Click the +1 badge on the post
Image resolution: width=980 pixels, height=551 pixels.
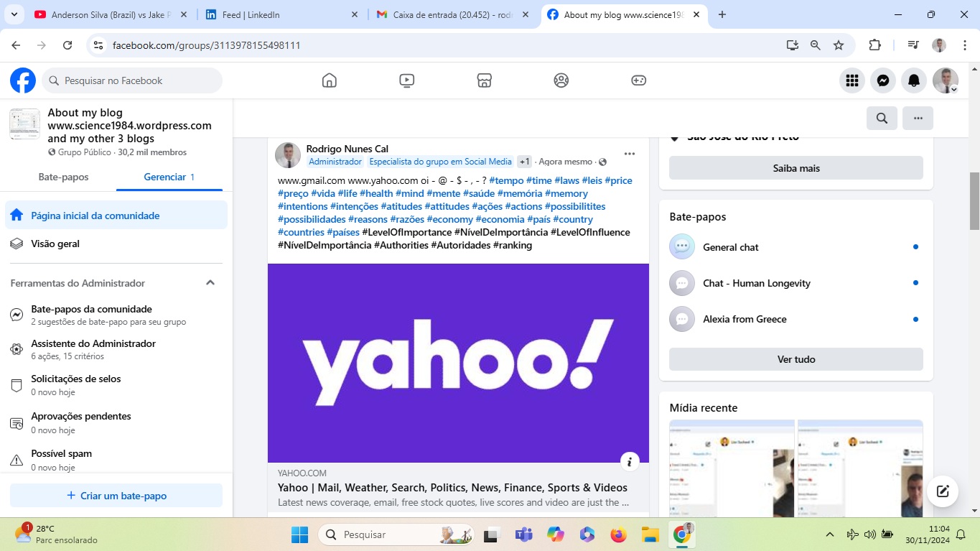525,162
